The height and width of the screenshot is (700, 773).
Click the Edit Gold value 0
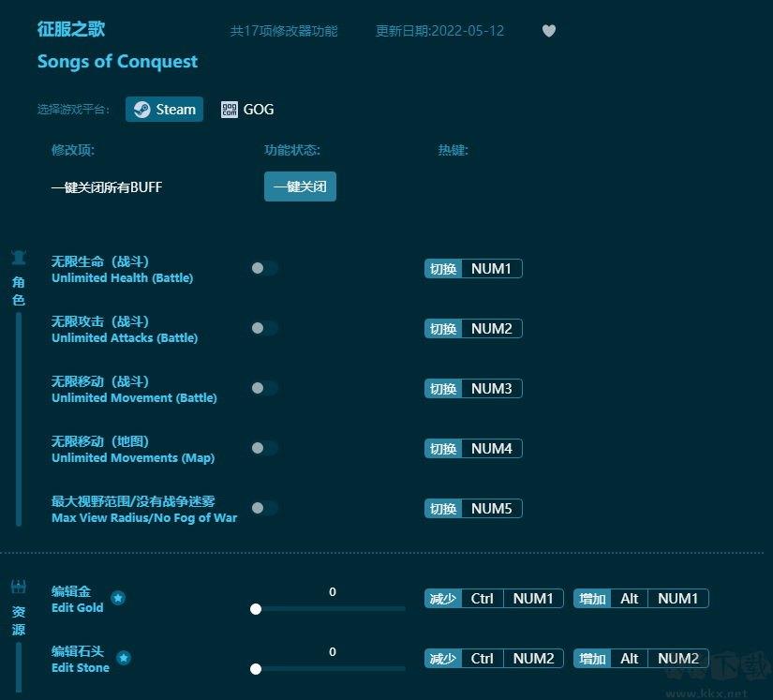click(x=333, y=592)
